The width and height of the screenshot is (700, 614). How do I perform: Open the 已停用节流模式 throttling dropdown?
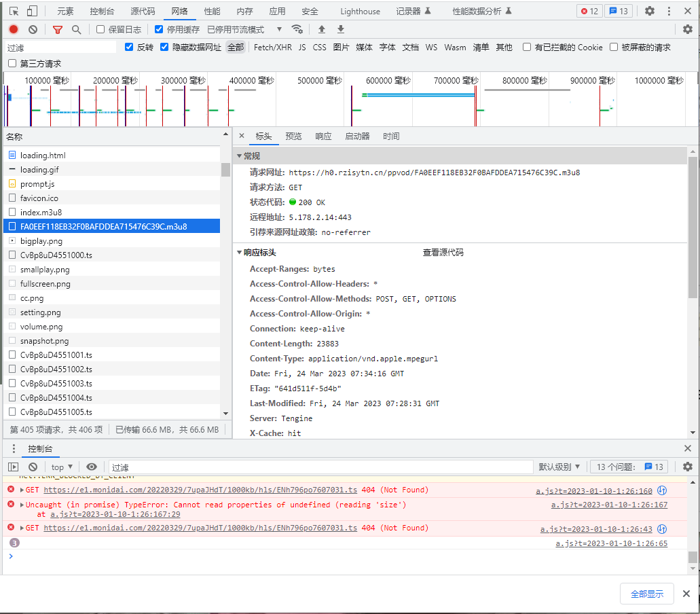[x=244, y=29]
